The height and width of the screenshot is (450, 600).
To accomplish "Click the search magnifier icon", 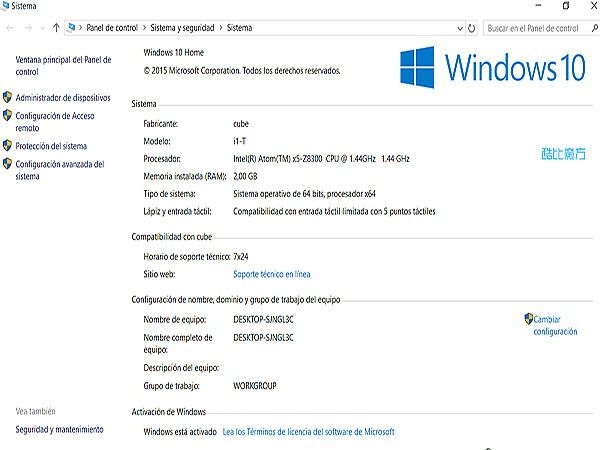I will (595, 28).
